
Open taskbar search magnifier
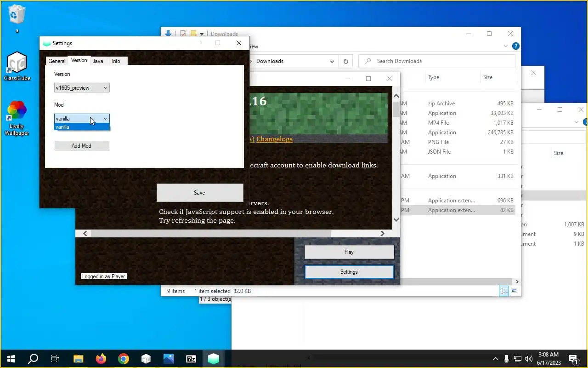33,359
